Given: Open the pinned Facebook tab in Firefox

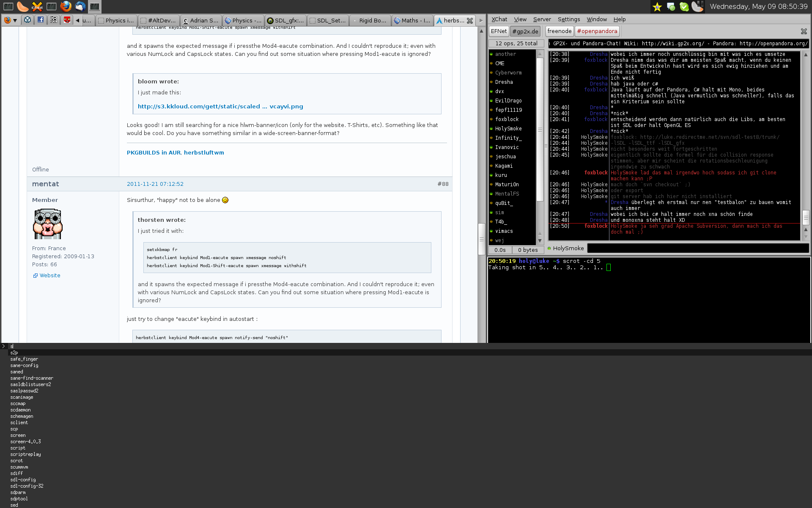Looking at the screenshot, I should [40, 20].
